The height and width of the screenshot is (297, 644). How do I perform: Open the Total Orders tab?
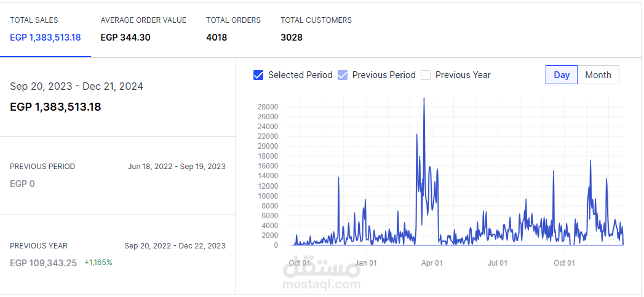[x=233, y=29]
